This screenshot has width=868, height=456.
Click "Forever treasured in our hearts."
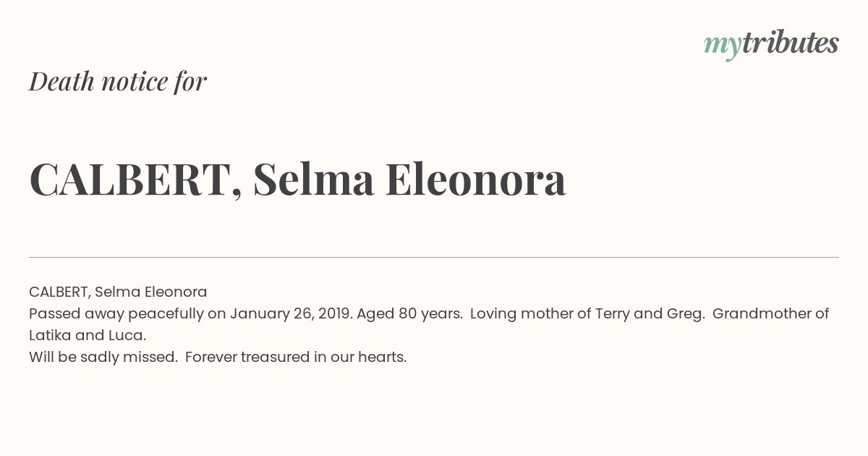296,357
